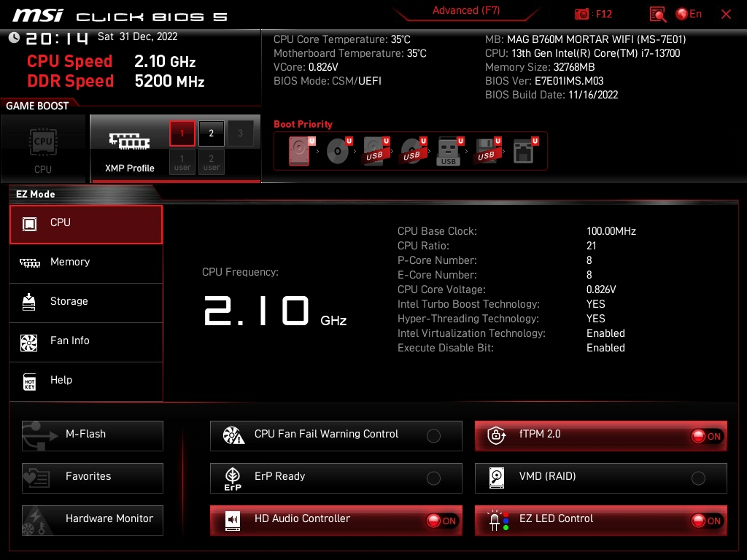This screenshot has height=560, width=747.
Task: Click the clock icon beside the time
Action: coord(15,38)
